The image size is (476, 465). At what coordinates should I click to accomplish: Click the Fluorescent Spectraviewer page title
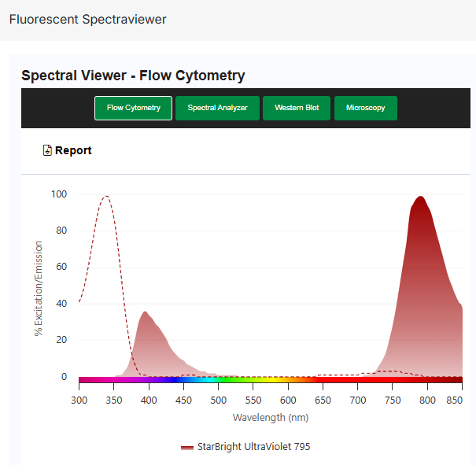pyautogui.click(x=87, y=19)
